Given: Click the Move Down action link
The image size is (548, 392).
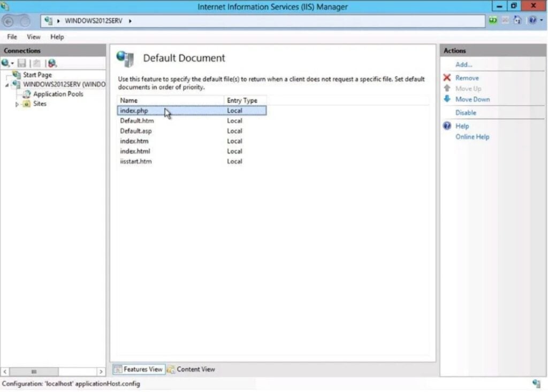Looking at the screenshot, I should click(x=473, y=99).
